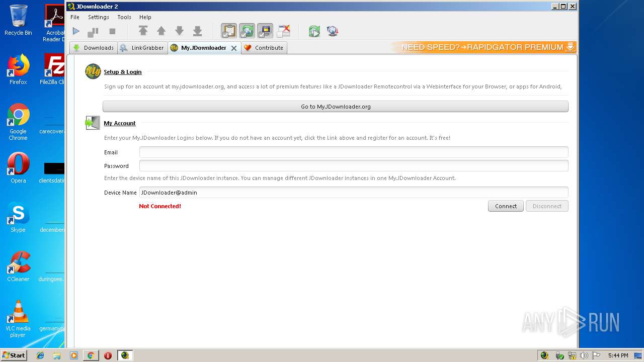Toggle premium usage lock toolbar button
Screen dimensions: 644x362
click(265, 31)
